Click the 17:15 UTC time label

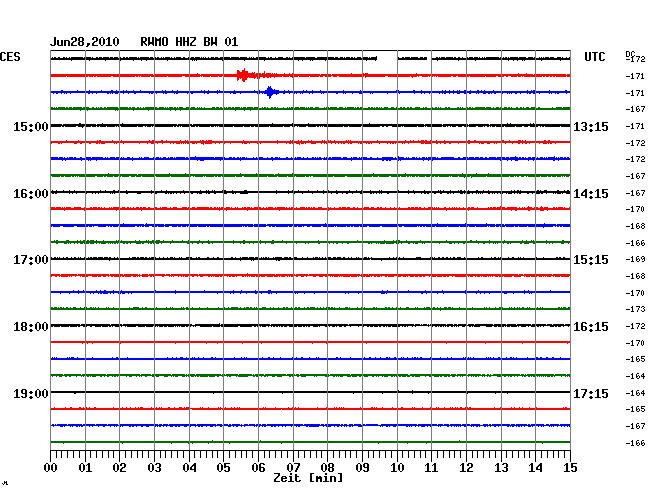591,393
